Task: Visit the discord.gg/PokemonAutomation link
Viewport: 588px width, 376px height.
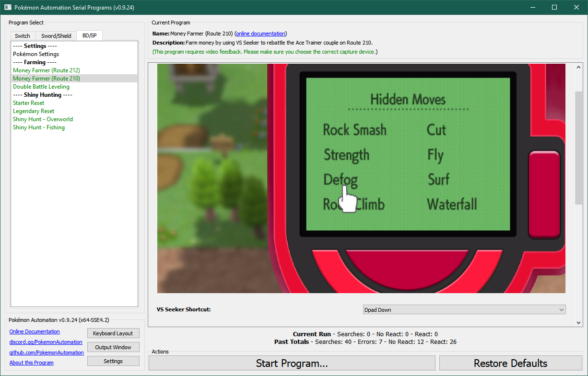Action: point(46,342)
